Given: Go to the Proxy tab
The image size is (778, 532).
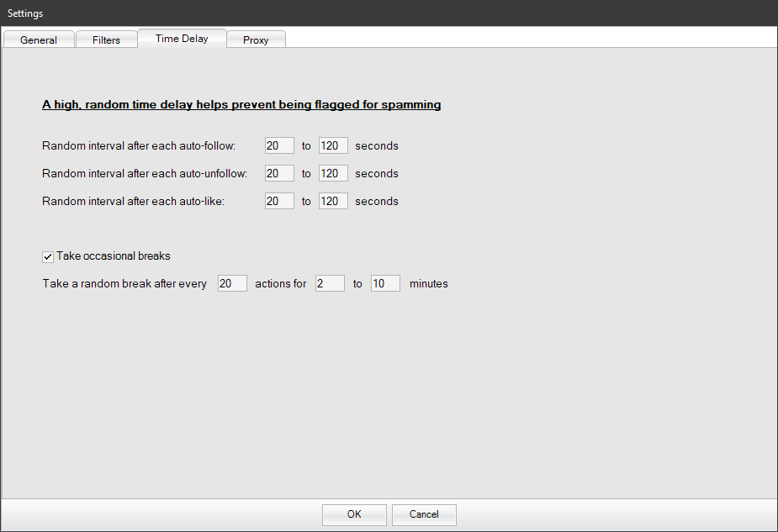Looking at the screenshot, I should (x=256, y=40).
